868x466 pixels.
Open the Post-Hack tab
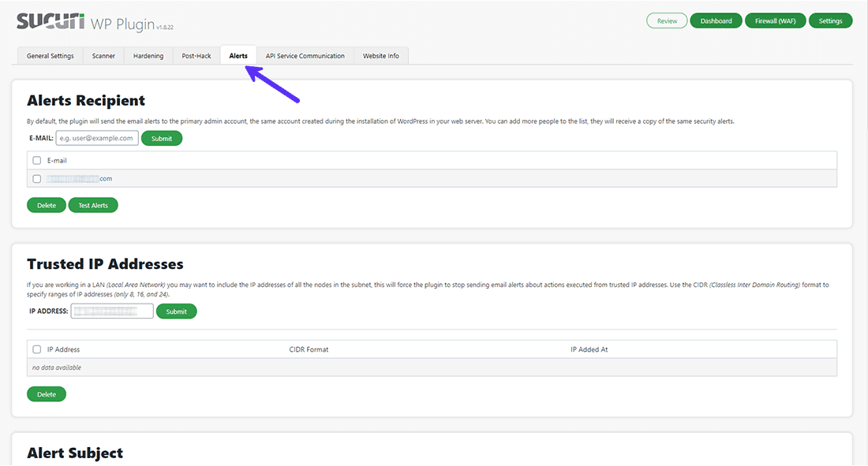(196, 55)
